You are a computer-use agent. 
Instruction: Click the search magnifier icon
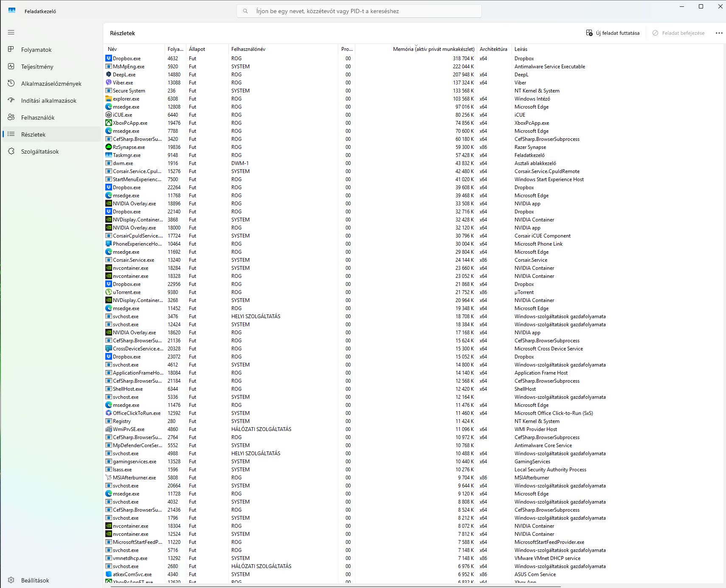coord(245,11)
